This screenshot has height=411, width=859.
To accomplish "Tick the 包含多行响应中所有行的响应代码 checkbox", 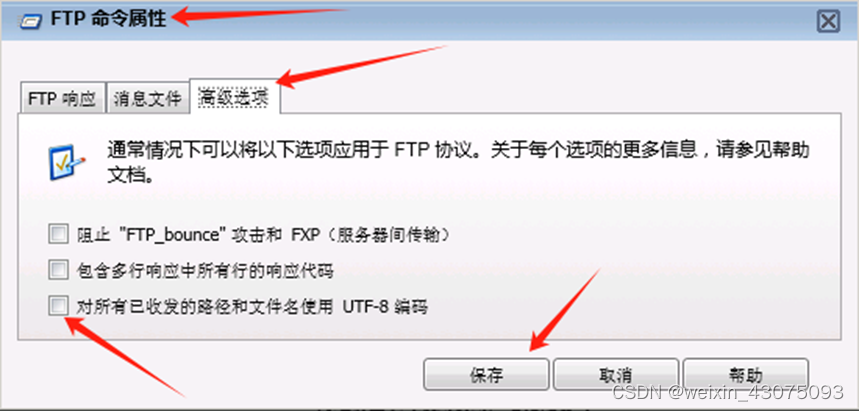I will [58, 270].
